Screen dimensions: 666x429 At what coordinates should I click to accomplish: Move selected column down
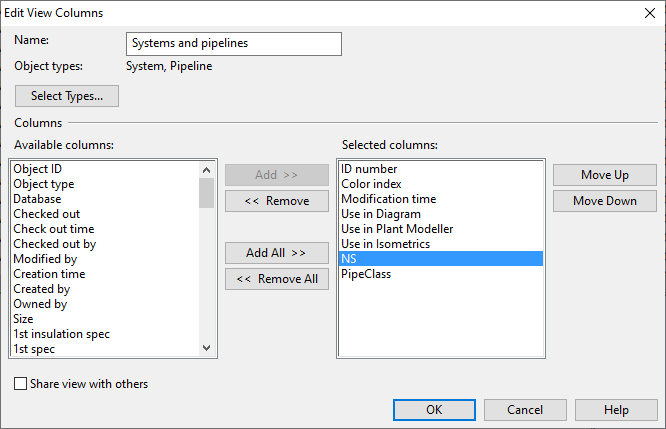pos(604,201)
